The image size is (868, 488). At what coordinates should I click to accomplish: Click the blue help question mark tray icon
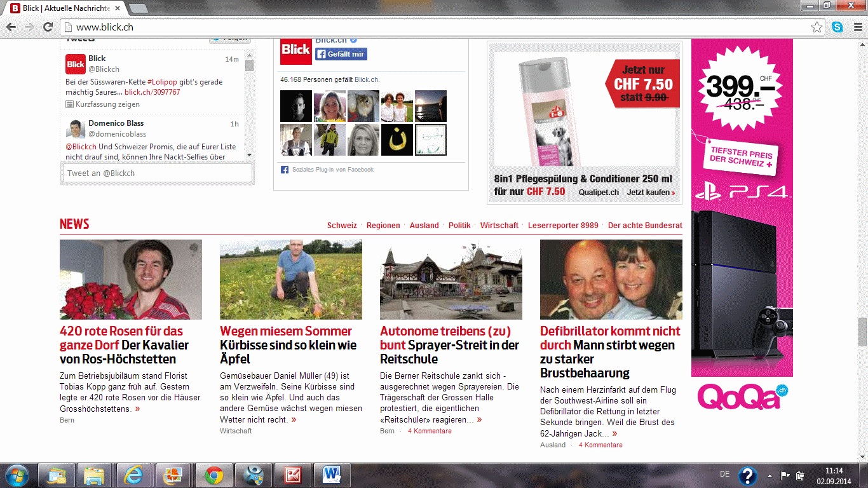747,475
